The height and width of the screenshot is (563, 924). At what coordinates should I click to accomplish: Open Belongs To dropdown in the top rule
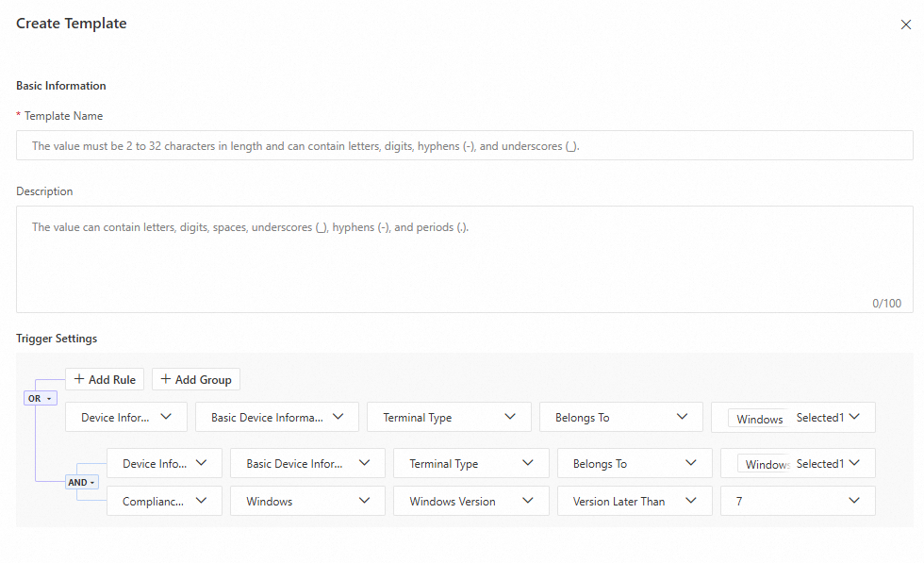[x=620, y=418]
